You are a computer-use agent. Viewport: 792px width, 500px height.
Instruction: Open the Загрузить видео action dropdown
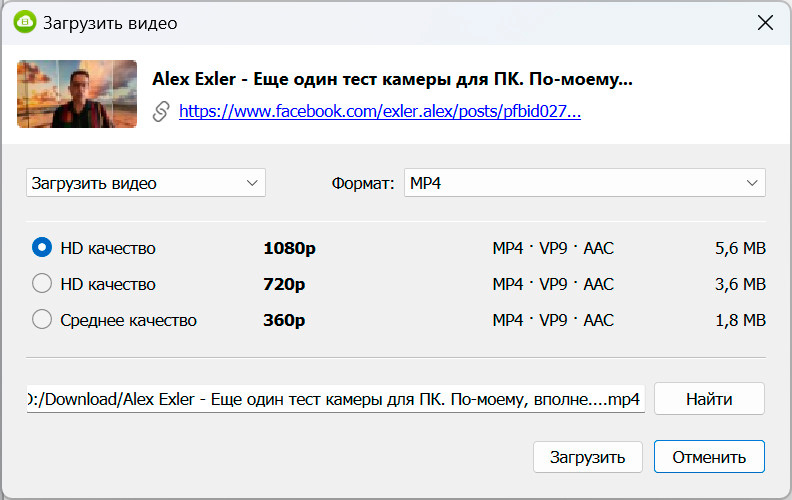(145, 183)
